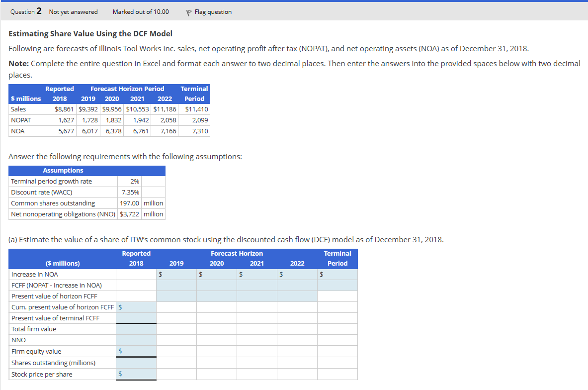The width and height of the screenshot is (588, 390).
Task: Click the Shares outstanding (millions) input field
Action: click(x=136, y=362)
